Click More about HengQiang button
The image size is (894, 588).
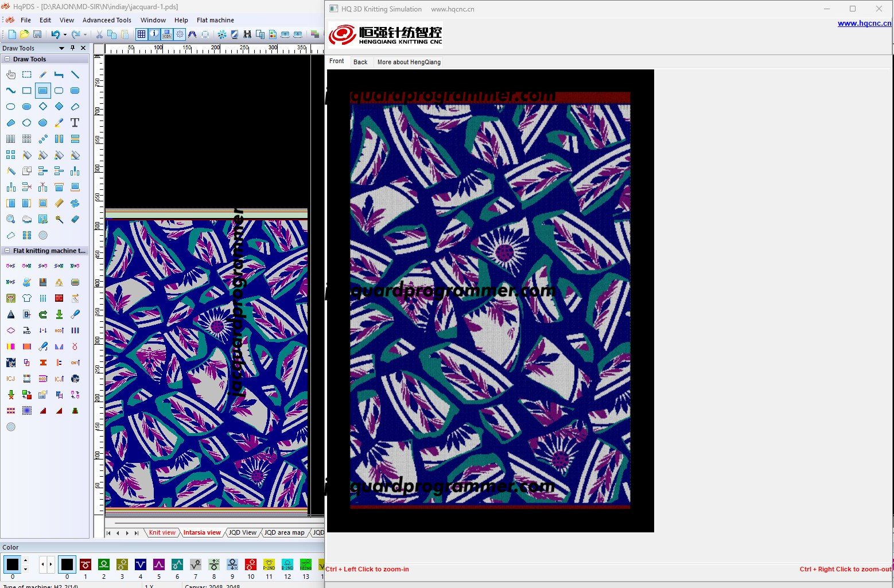(409, 62)
